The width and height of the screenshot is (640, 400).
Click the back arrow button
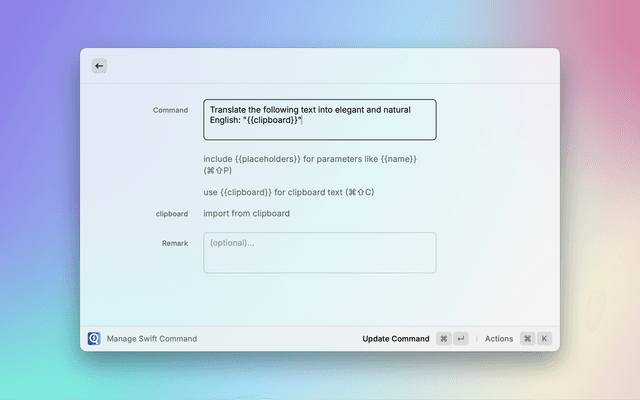pos(99,66)
